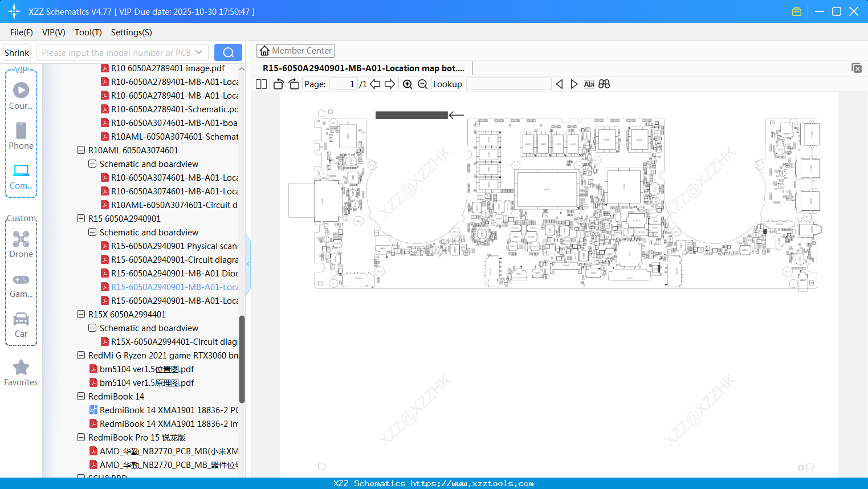The height and width of the screenshot is (489, 868).
Task: Open R10-6050A2789401-Schematic.pdf
Action: 170,109
